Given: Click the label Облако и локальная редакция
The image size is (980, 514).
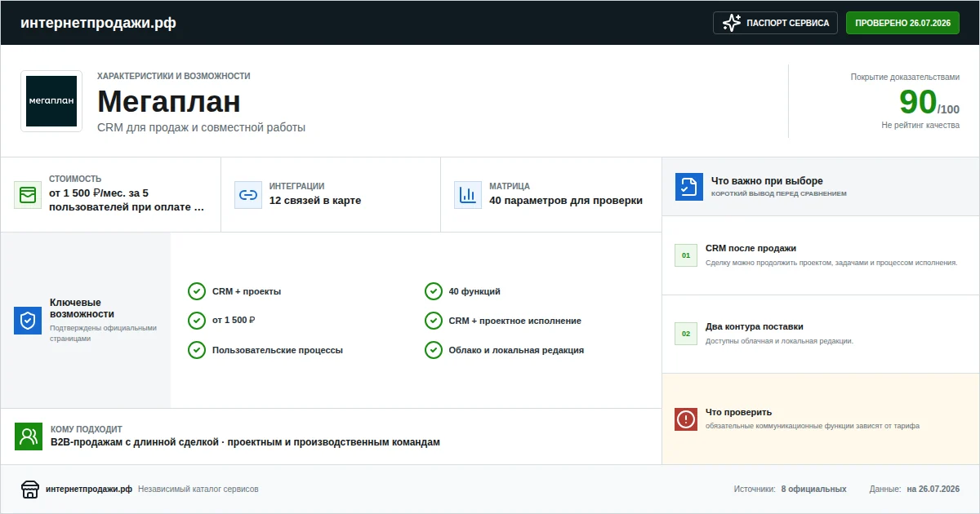Looking at the screenshot, I should click(x=516, y=350).
